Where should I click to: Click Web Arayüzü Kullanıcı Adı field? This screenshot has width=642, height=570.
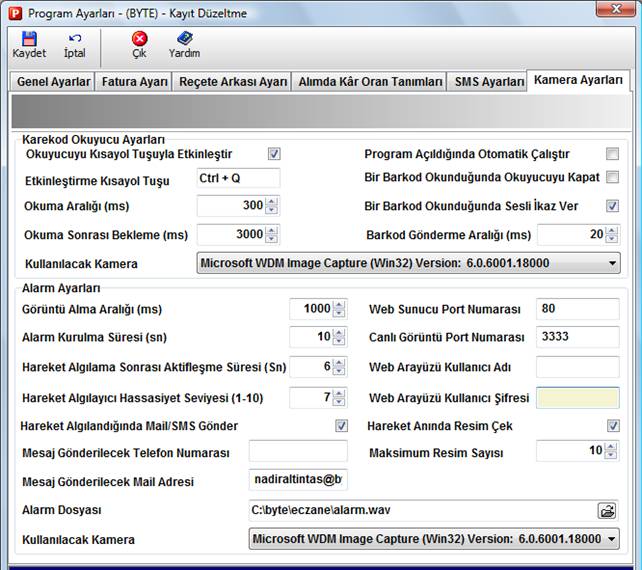[578, 367]
